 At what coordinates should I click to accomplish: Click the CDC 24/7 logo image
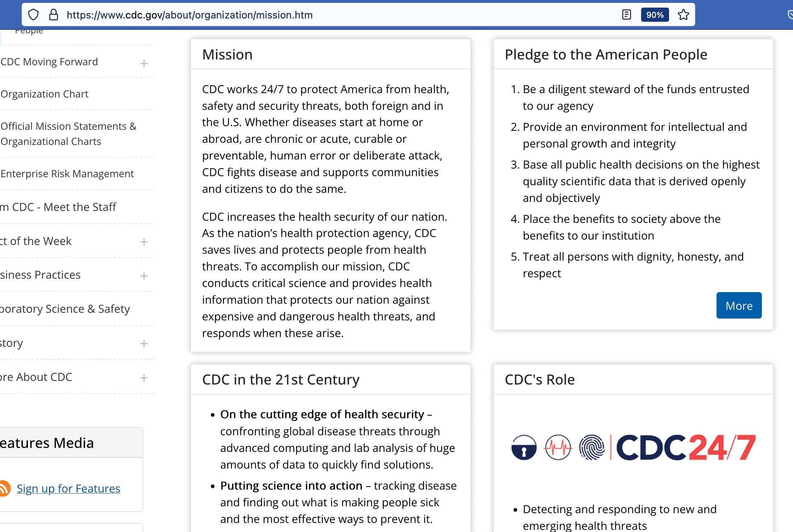685,448
